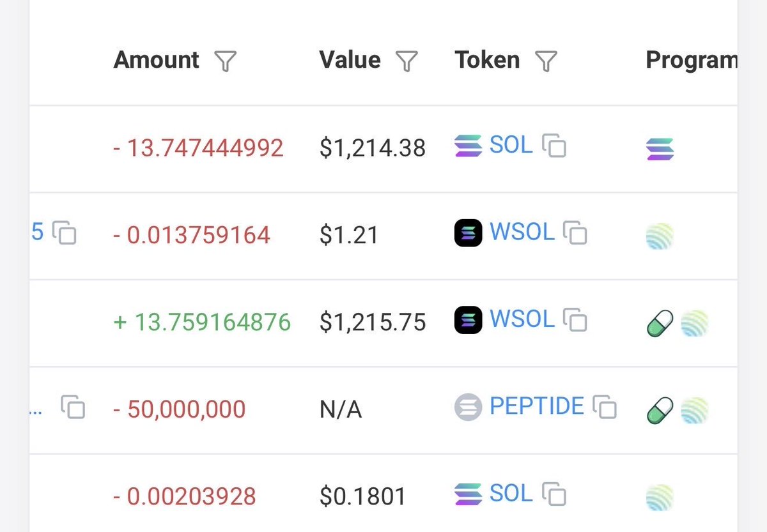
Task: Copy the truncated address in PEPTIDE row
Action: (73, 407)
